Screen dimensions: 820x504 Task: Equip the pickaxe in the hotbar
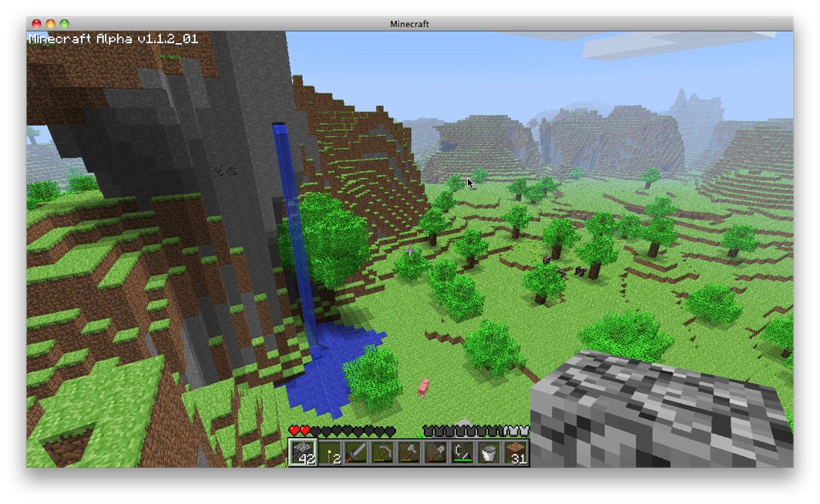click(x=383, y=452)
